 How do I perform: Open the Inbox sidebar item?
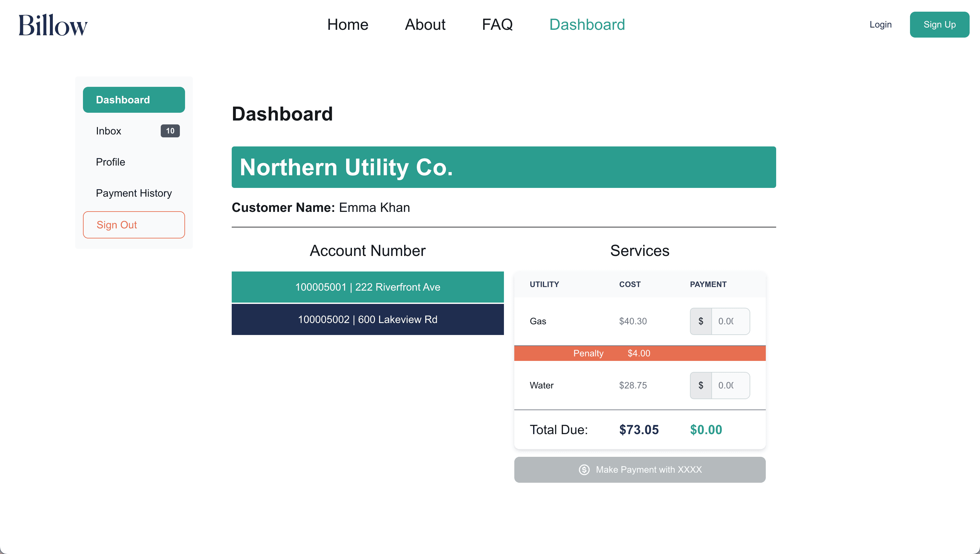[x=109, y=131]
